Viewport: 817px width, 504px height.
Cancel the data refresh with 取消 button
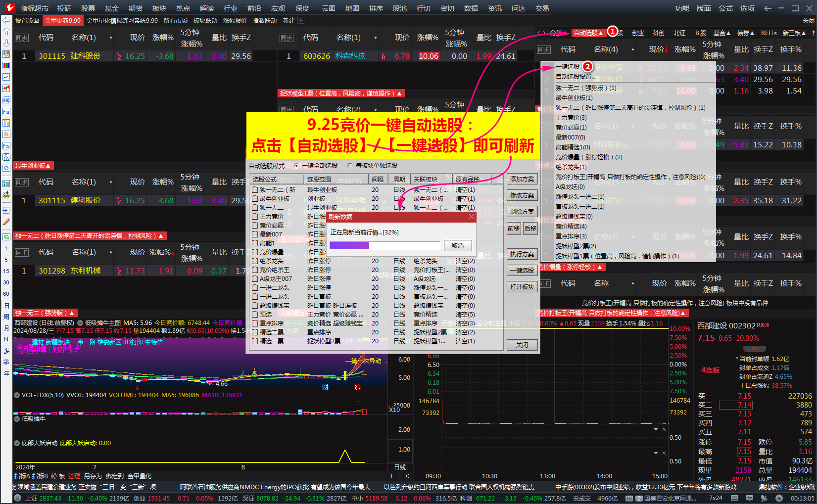pos(458,245)
